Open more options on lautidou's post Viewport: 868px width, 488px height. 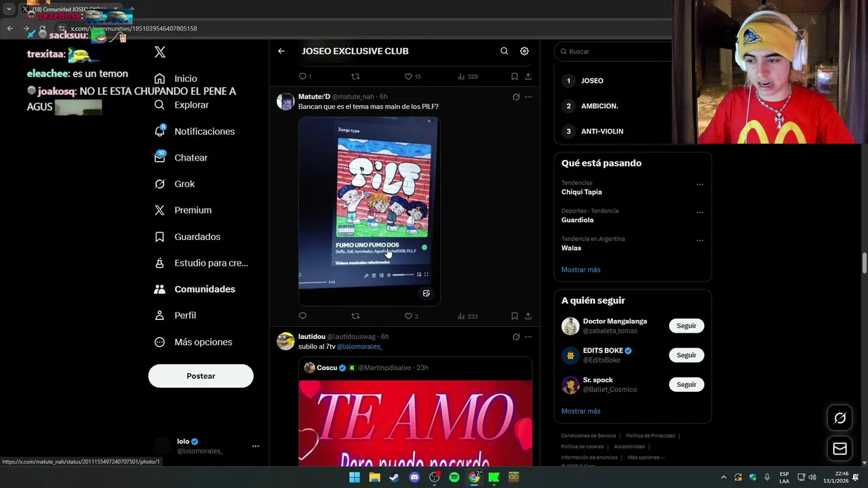point(528,337)
